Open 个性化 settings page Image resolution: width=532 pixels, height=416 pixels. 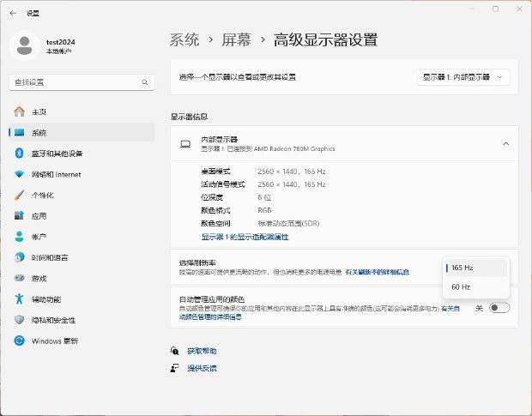pyautogui.click(x=82, y=195)
